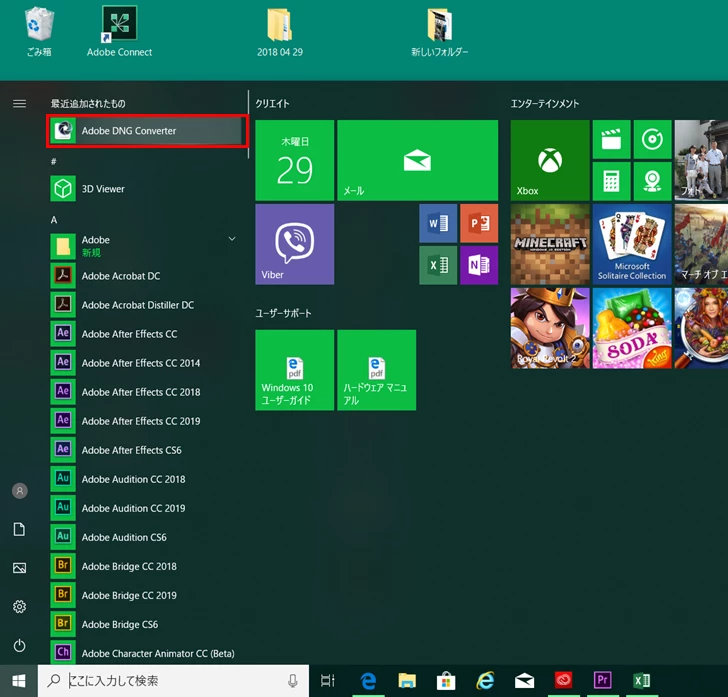Open File Explorer from taskbar
The height and width of the screenshot is (697, 728).
[407, 681]
